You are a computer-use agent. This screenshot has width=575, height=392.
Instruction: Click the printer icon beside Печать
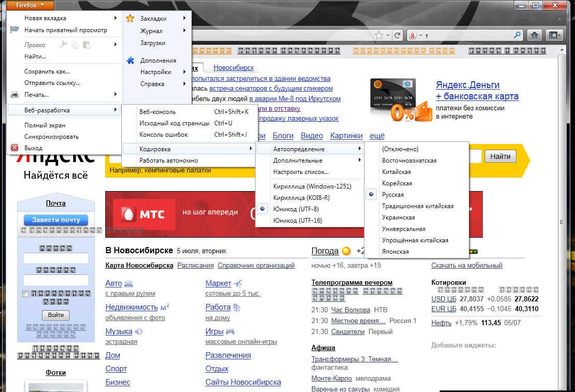point(15,95)
